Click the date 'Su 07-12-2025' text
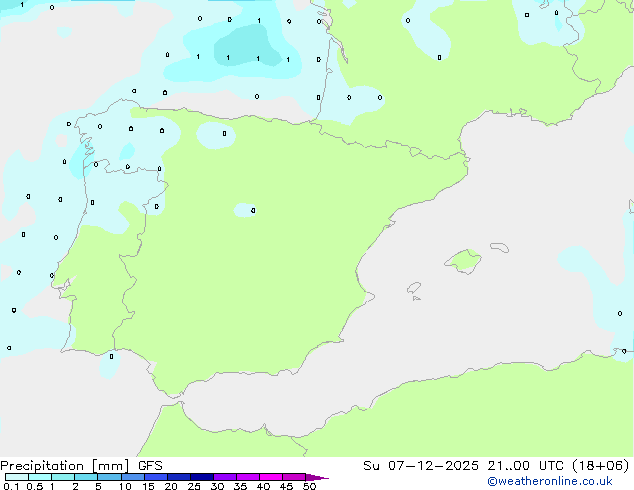The image size is (634, 490). pyautogui.click(x=421, y=466)
